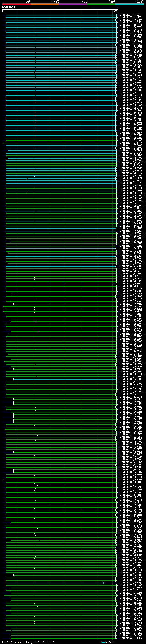Select the UniRef100_B3RLA6 label
146x644 pixels.
pyautogui.click(x=131, y=251)
